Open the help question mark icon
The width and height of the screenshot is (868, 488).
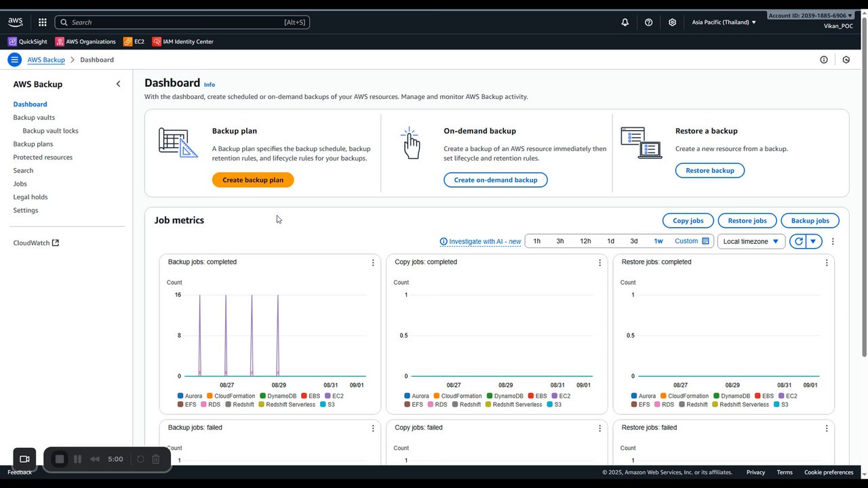click(648, 22)
